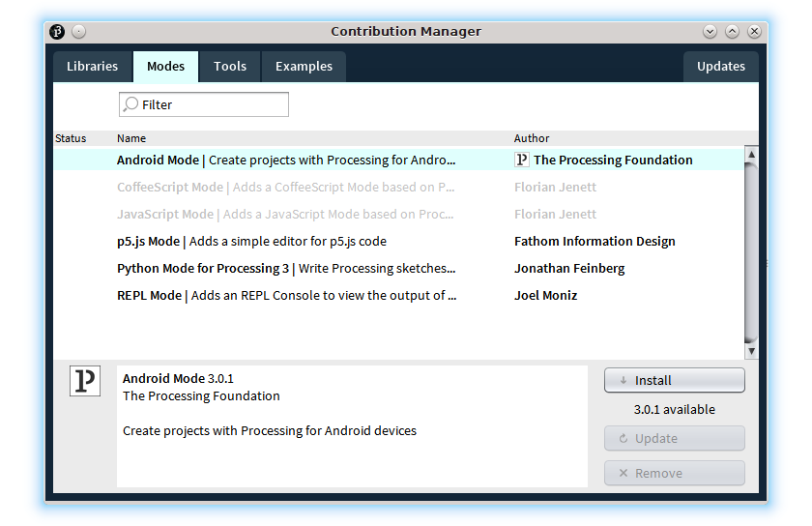Image resolution: width=812 pixels, height=526 pixels.
Task: Click 'The Processing Foundation' text in details panel
Action: (201, 395)
